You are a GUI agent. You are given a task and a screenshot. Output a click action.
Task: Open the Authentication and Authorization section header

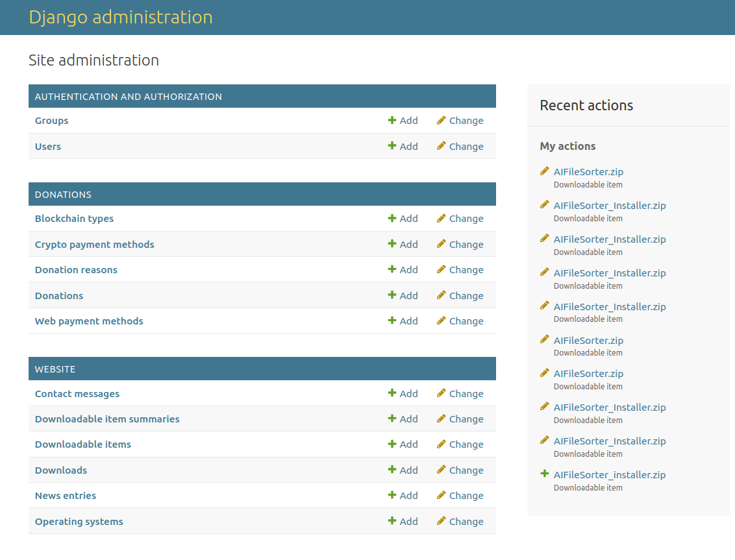coord(128,97)
